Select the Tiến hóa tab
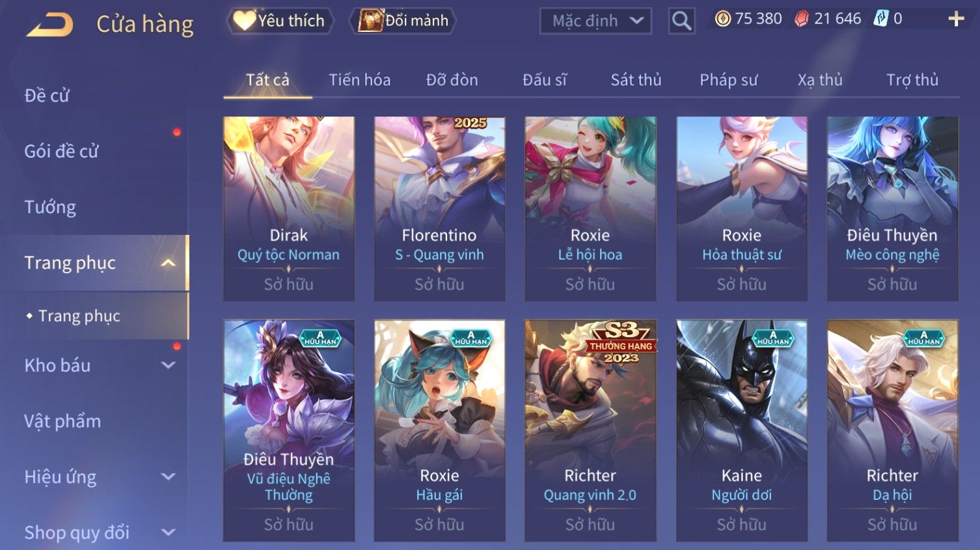This screenshot has width=980, height=550. 359,80
